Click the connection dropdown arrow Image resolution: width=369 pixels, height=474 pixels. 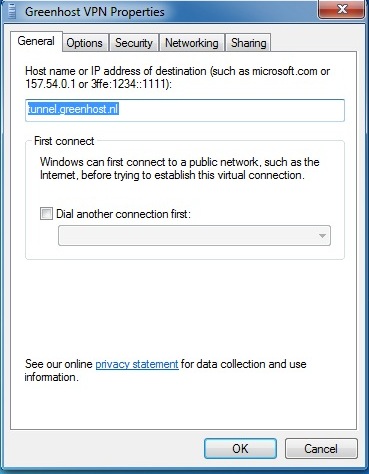[322, 236]
